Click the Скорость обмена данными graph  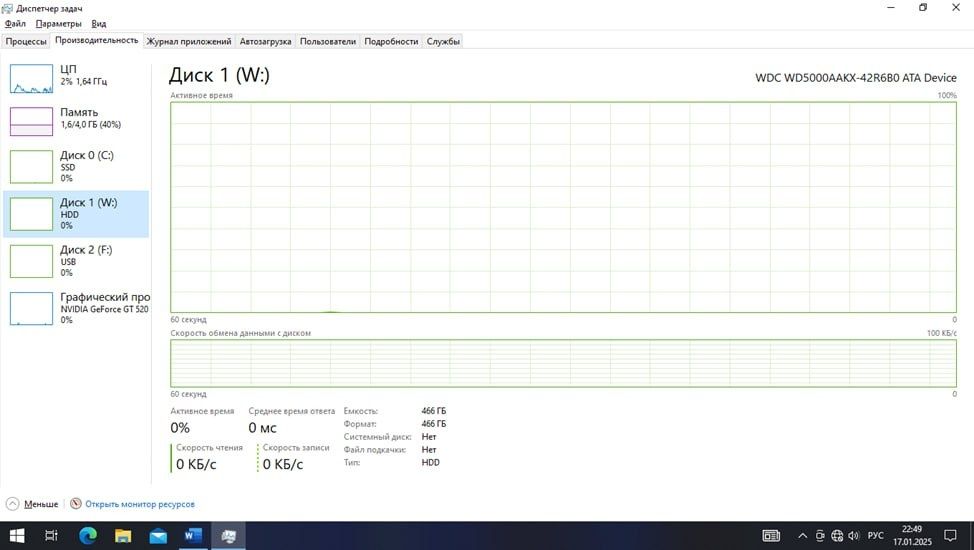click(563, 364)
